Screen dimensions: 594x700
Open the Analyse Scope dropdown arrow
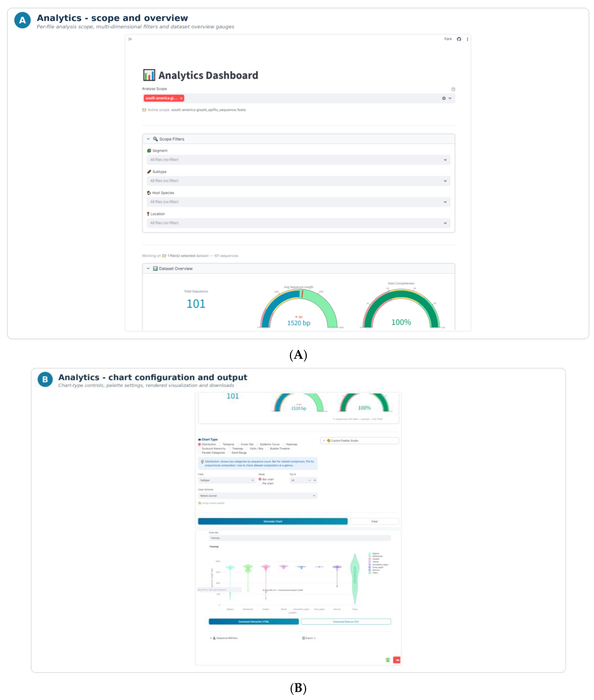click(x=450, y=98)
